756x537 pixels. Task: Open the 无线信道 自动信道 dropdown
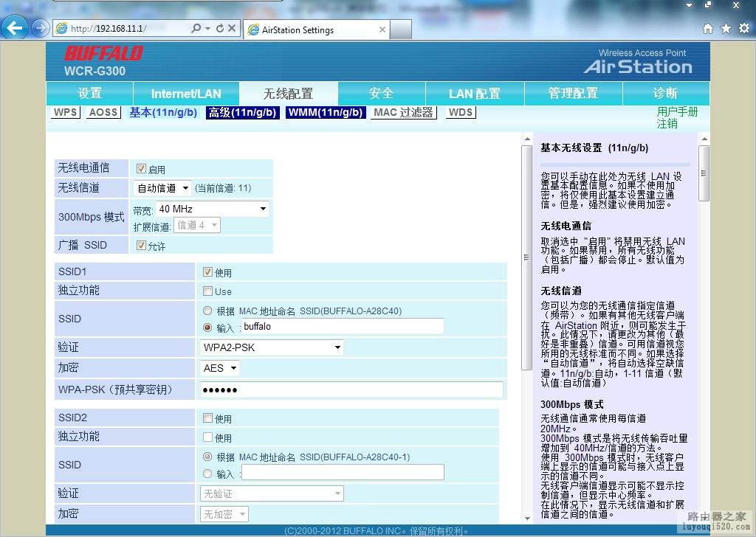162,188
